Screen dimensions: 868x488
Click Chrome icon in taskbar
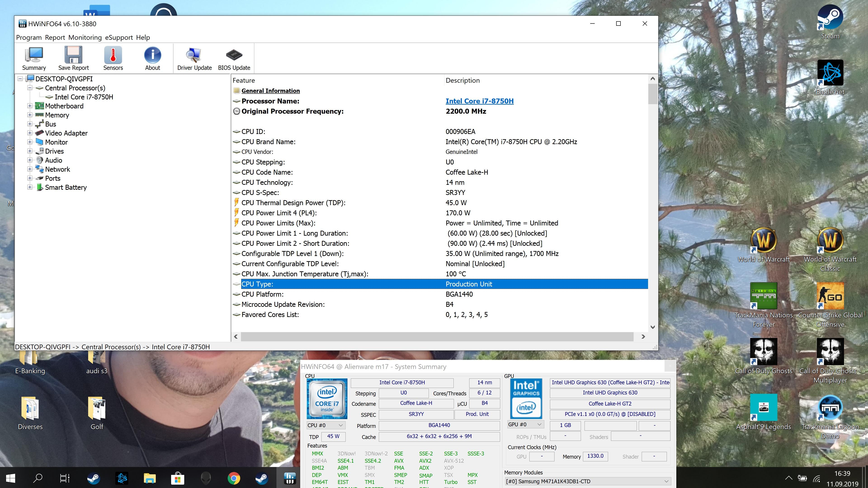[234, 478]
